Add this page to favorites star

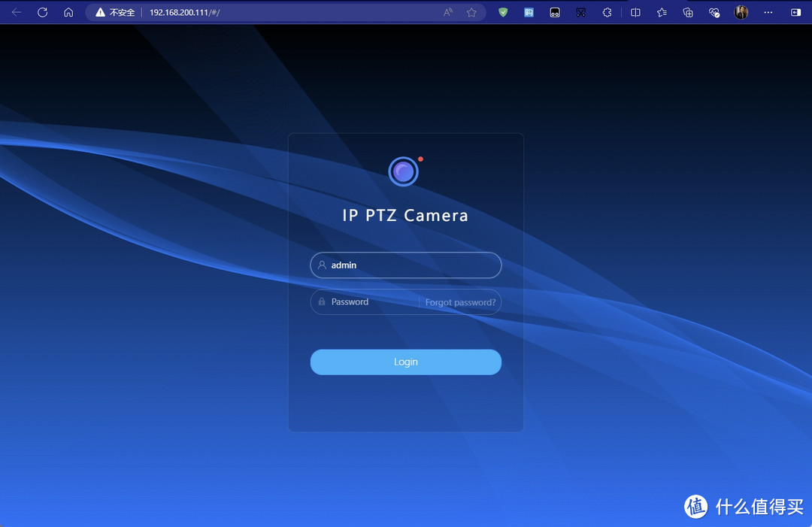pyautogui.click(x=471, y=12)
